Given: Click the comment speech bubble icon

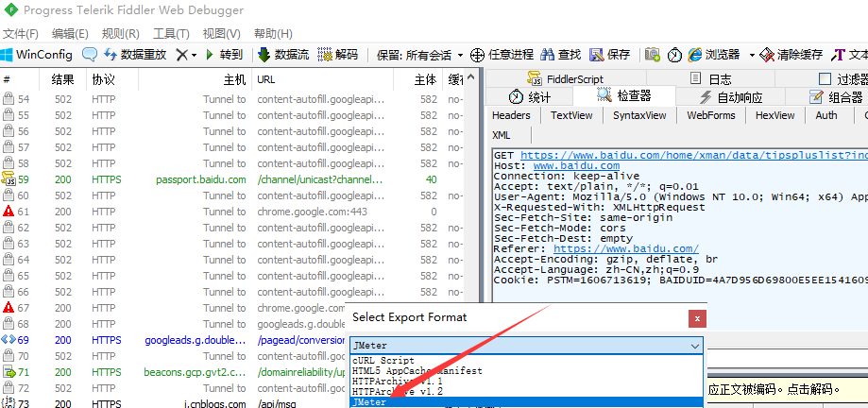Looking at the screenshot, I should pos(90,54).
